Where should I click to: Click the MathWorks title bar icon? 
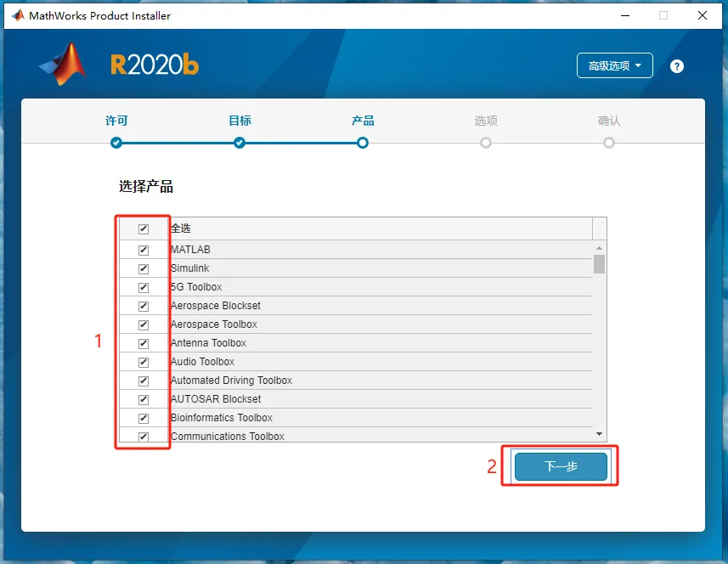tap(18, 15)
